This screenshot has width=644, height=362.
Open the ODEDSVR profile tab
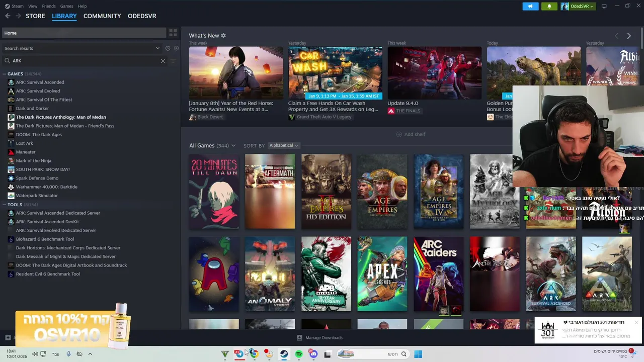(142, 16)
